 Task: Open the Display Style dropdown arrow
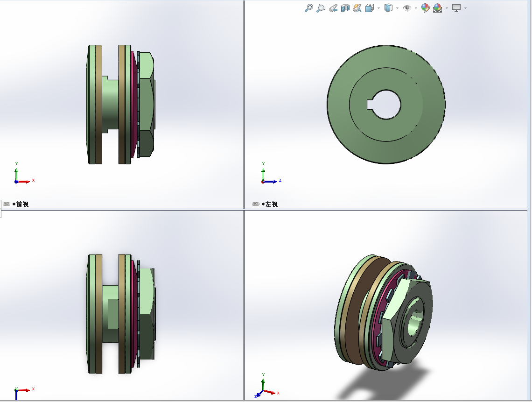click(x=397, y=8)
